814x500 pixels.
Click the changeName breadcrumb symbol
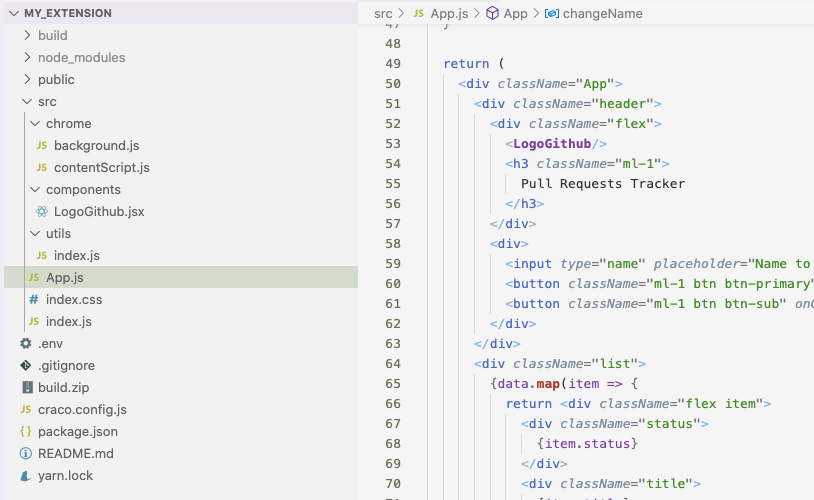(602, 14)
